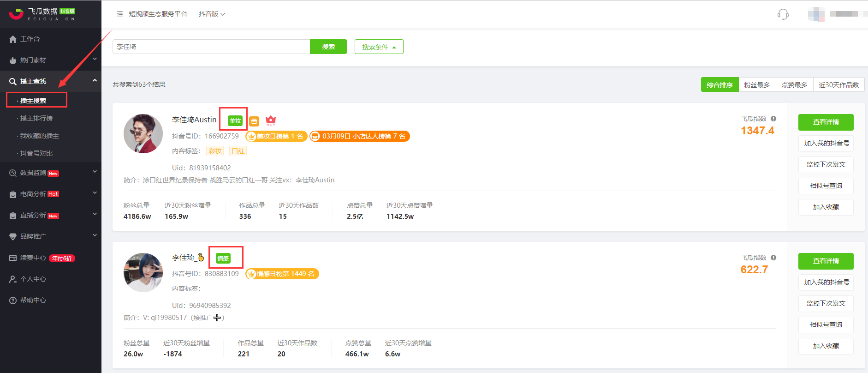Click the renewal center card icon
868x373 pixels.
click(x=13, y=258)
